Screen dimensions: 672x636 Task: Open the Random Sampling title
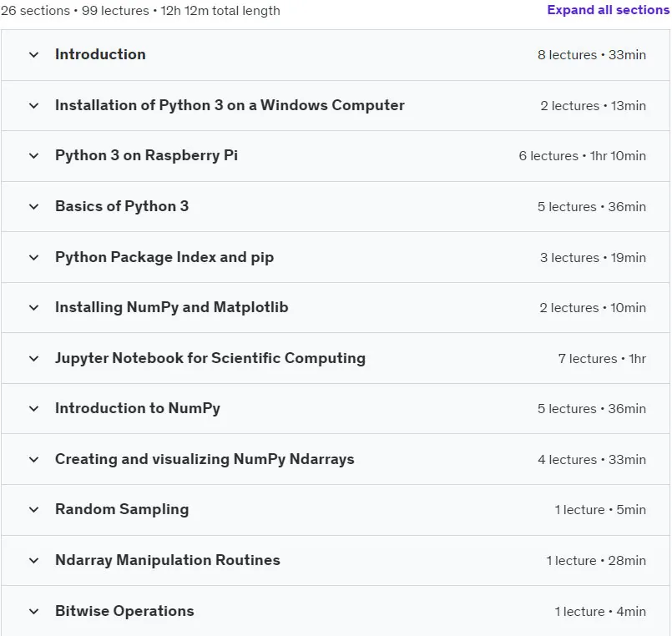pos(122,510)
